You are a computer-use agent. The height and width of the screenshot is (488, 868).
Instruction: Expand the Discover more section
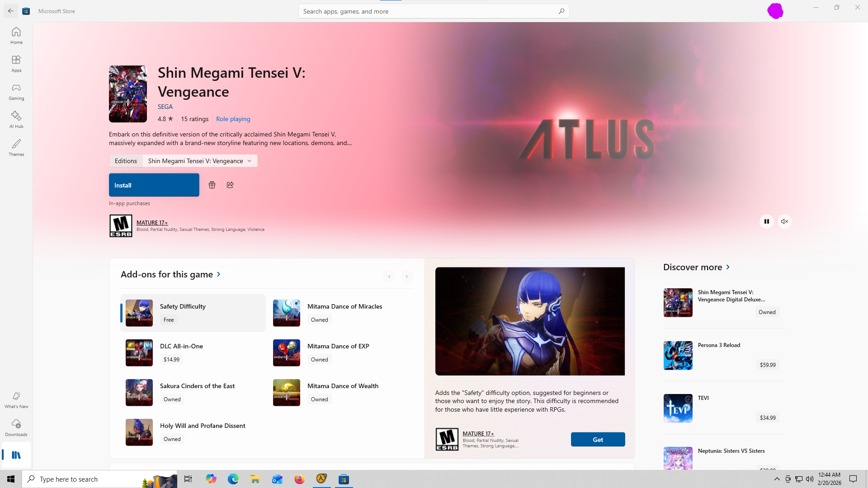pos(697,267)
